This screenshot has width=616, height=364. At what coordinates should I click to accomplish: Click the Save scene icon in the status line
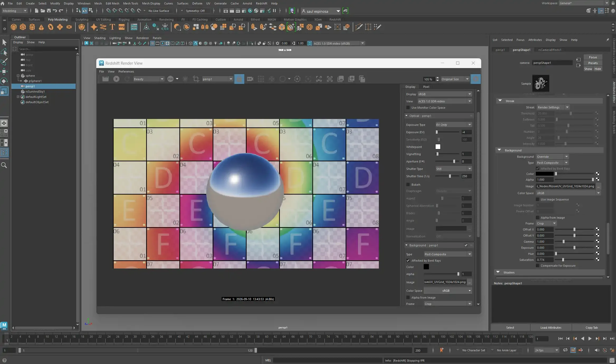point(49,11)
